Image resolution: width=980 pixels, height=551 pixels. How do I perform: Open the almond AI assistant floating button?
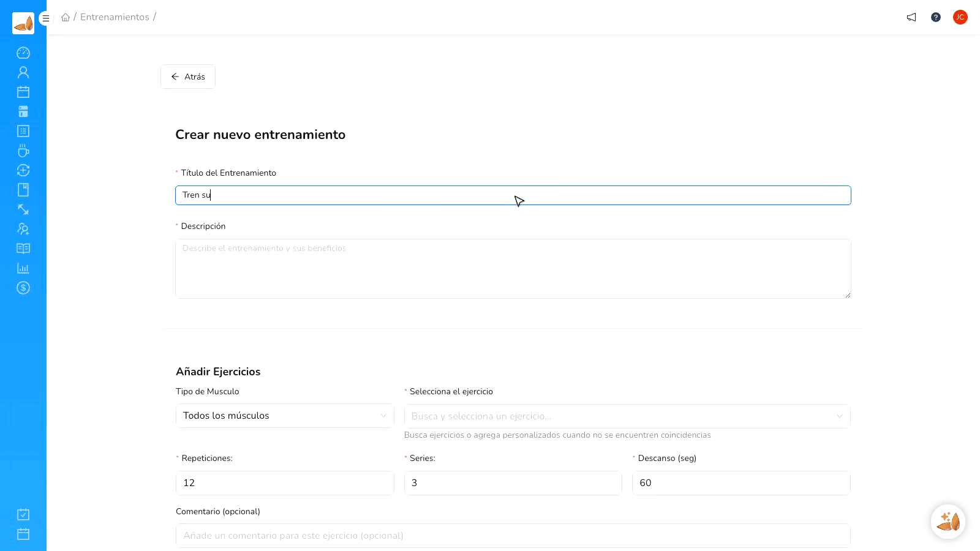click(x=948, y=522)
